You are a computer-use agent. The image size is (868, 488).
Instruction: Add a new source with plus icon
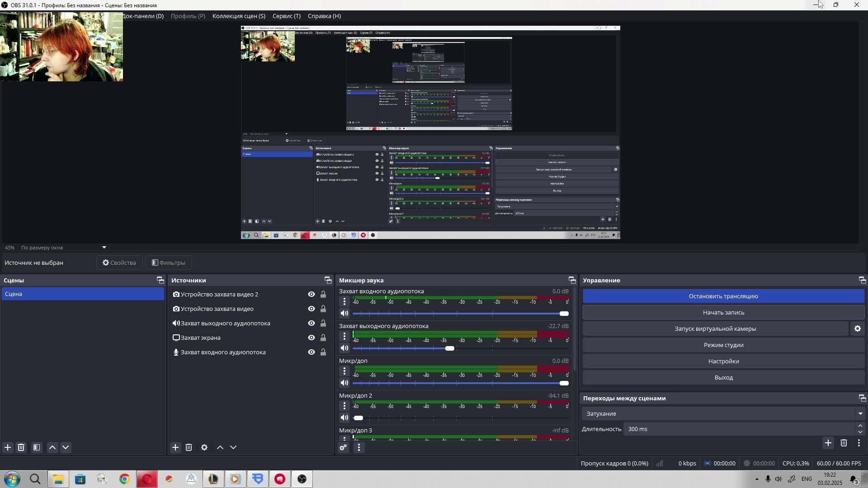click(175, 447)
